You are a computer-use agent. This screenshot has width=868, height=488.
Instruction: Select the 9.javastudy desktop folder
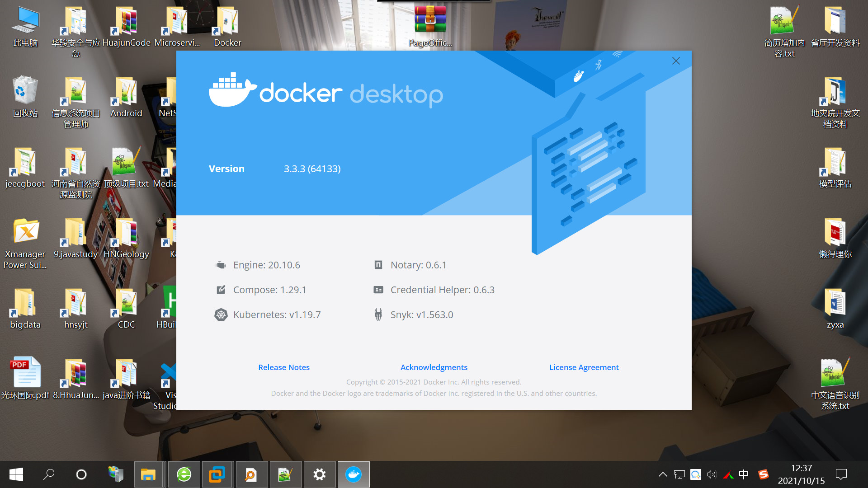coord(75,239)
